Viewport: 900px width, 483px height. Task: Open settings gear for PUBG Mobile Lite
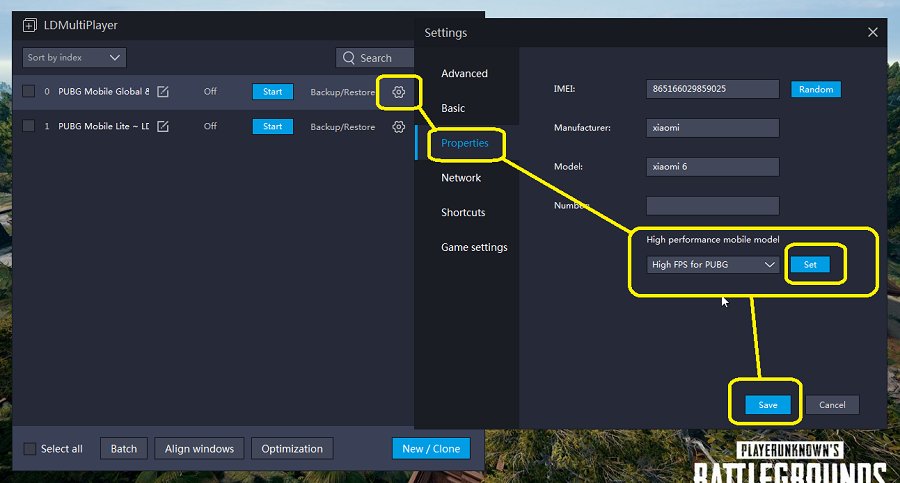pyautogui.click(x=398, y=127)
